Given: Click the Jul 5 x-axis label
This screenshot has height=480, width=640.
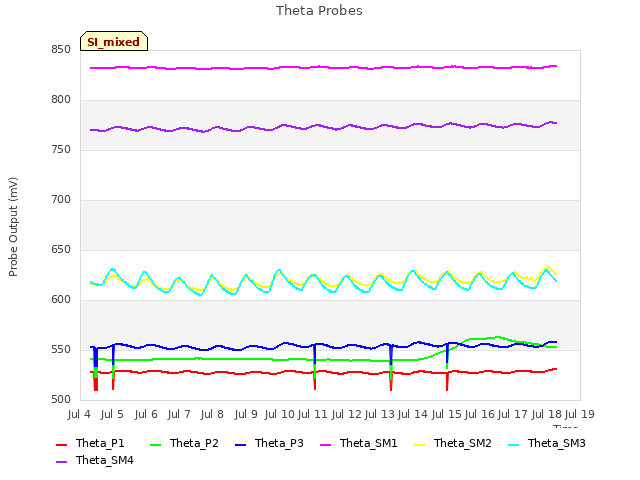Looking at the screenshot, I should [x=112, y=414].
